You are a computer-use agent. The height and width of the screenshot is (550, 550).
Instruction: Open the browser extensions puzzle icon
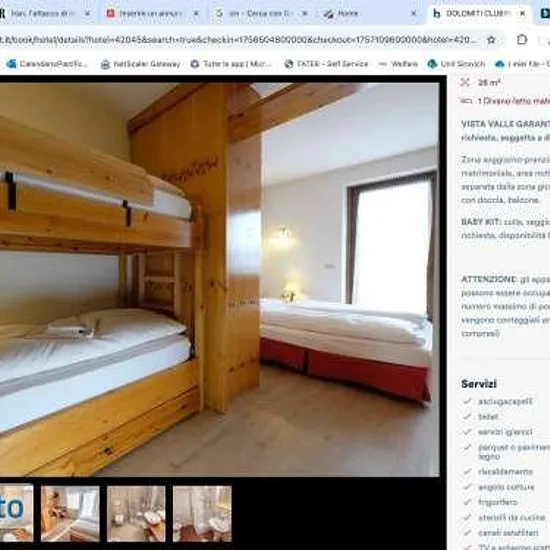522,40
